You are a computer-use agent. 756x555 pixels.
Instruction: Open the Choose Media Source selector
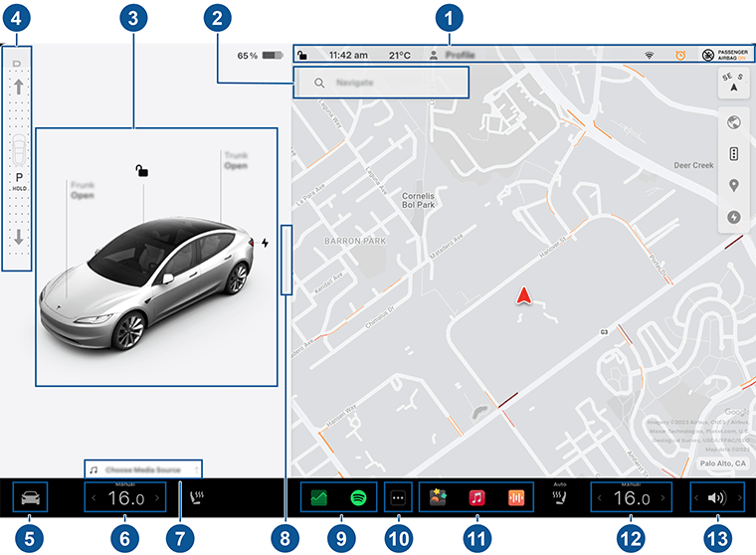click(143, 467)
